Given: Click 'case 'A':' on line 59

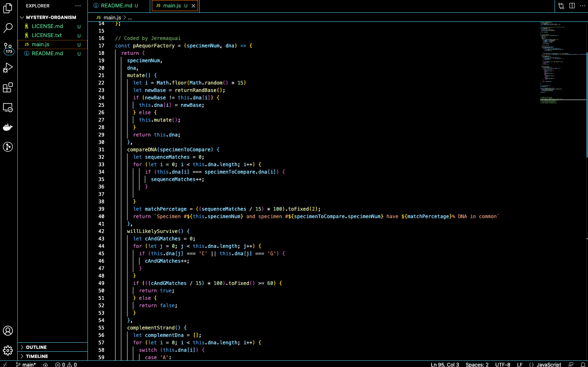Looking at the screenshot, I should 158,358.
